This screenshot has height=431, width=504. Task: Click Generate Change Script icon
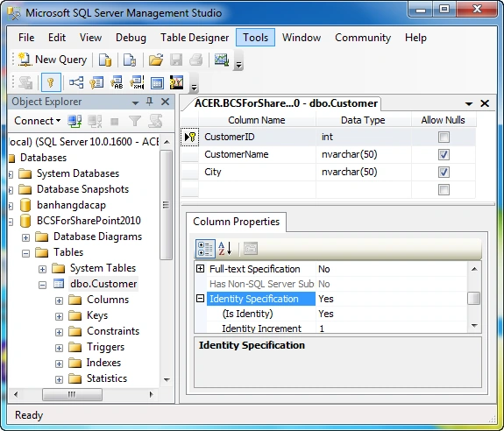[x=25, y=82]
